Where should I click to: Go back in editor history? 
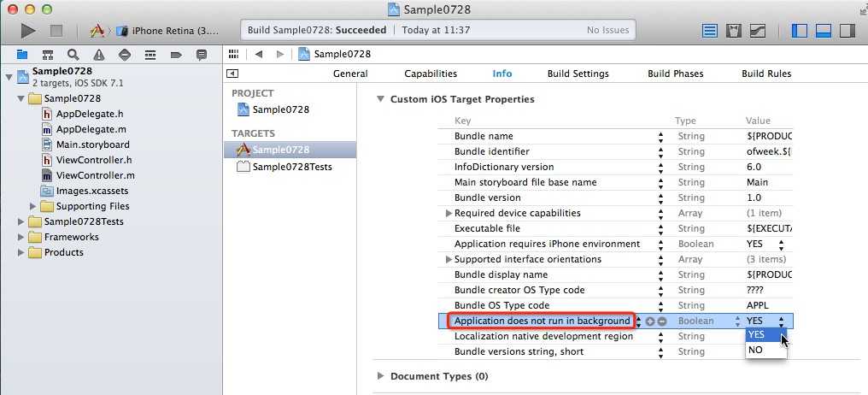259,54
